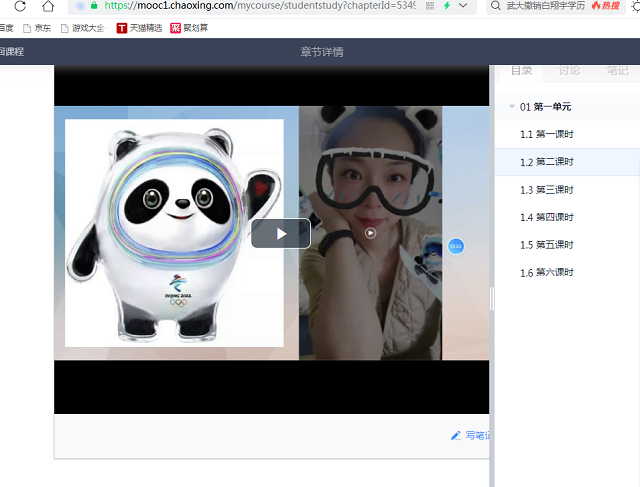Open the 聚划算 bookmark
The image size is (640, 487).
(189, 28)
